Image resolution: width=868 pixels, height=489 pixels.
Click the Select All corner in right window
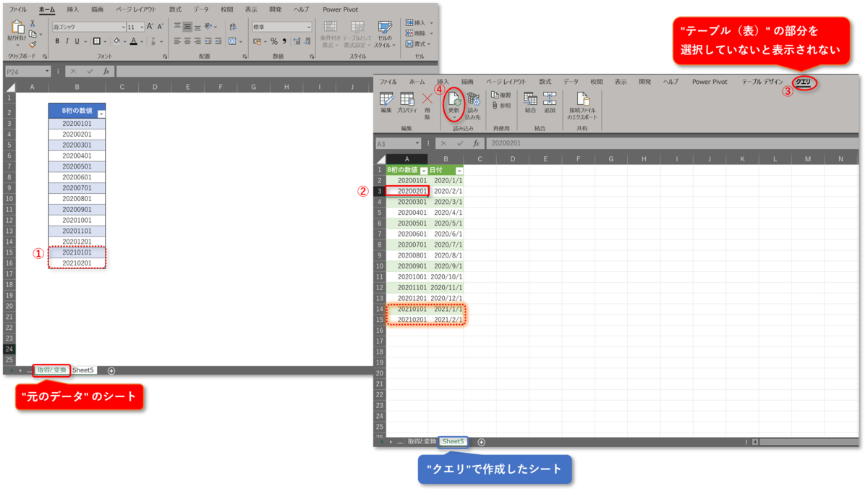[x=380, y=159]
